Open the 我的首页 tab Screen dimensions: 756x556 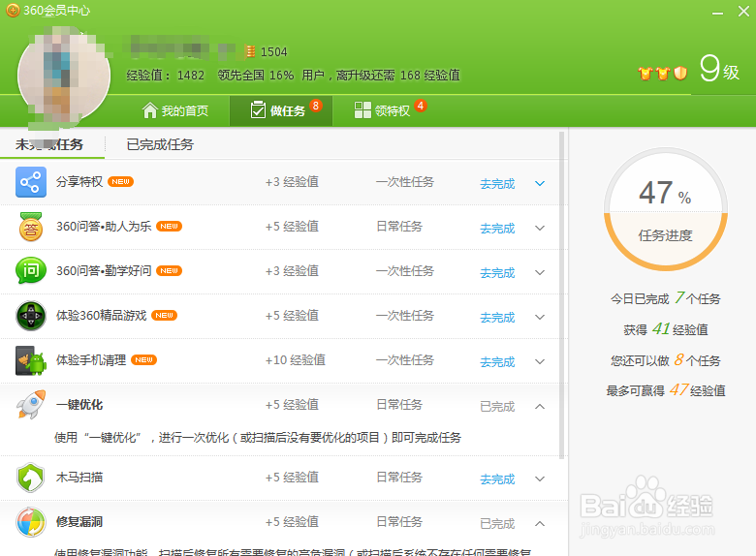(x=176, y=110)
